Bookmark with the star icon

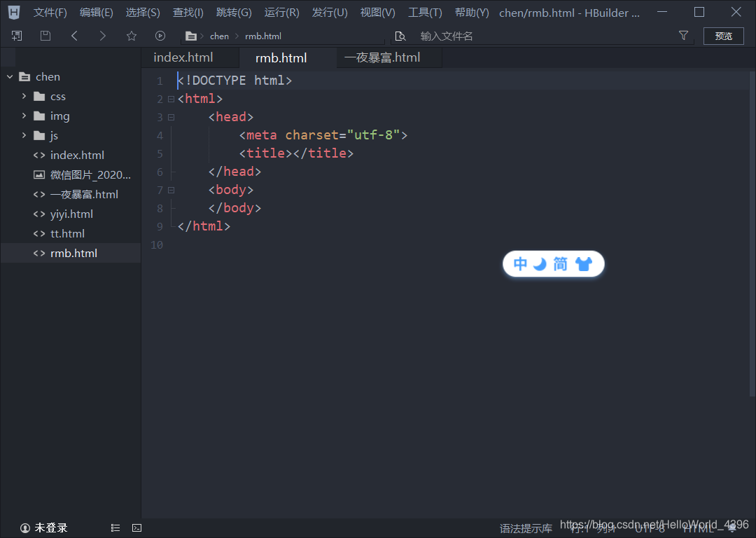tap(131, 36)
